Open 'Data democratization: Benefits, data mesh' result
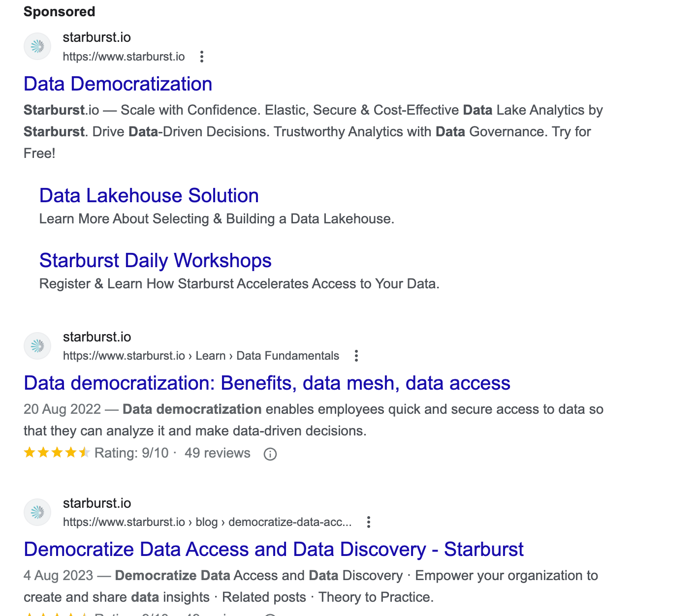The height and width of the screenshot is (616, 699). tap(267, 383)
